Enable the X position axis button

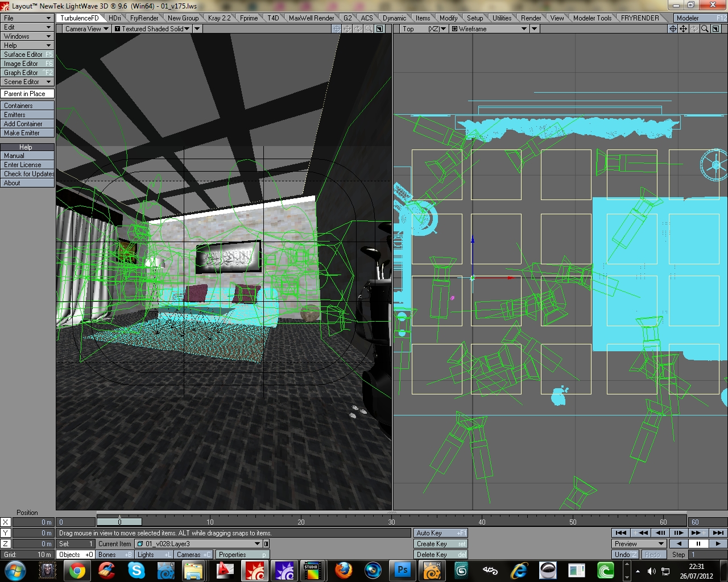(x=6, y=522)
